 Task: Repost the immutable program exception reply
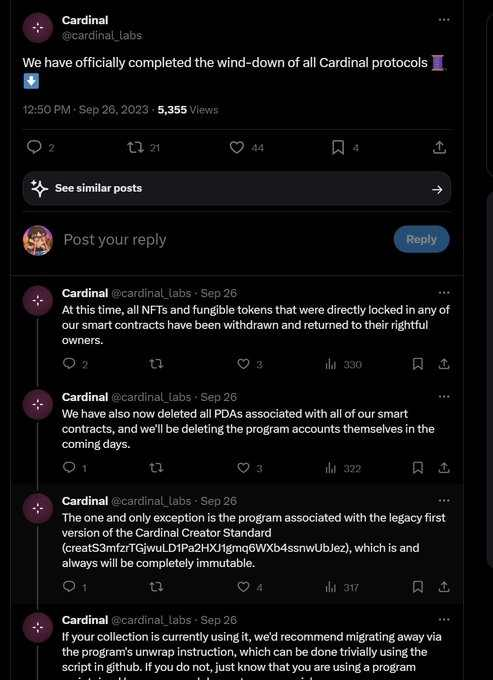coord(156,587)
